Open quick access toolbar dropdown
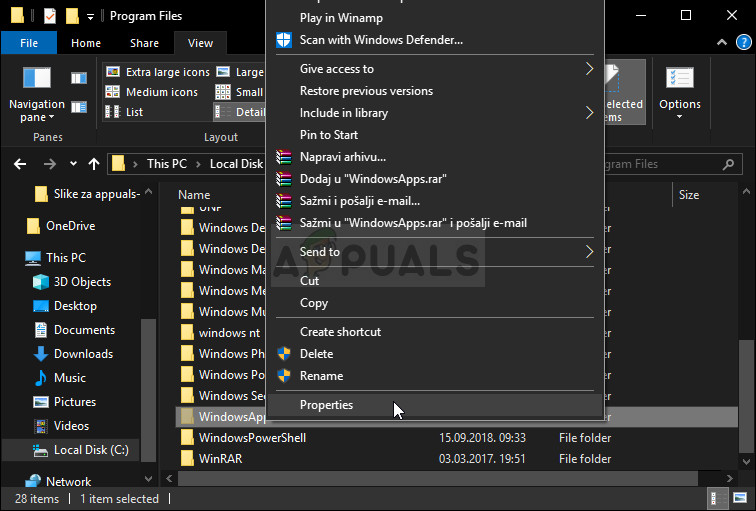756x511 pixels. pos(90,17)
